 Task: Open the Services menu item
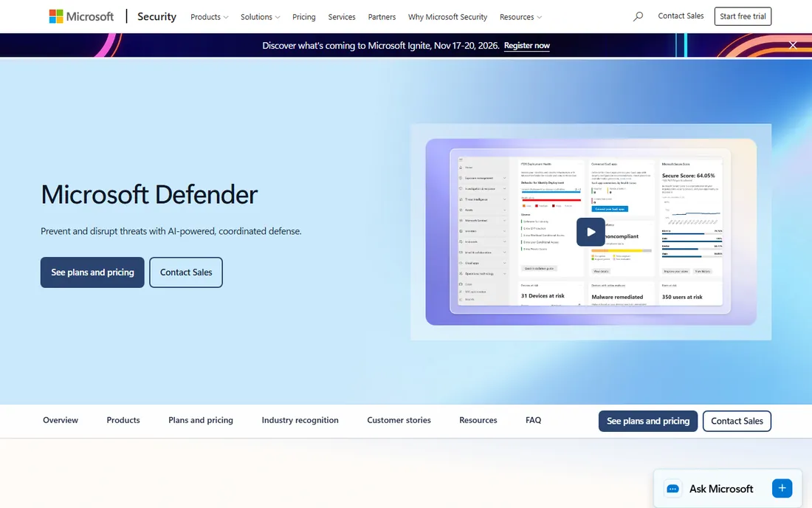[x=342, y=17]
